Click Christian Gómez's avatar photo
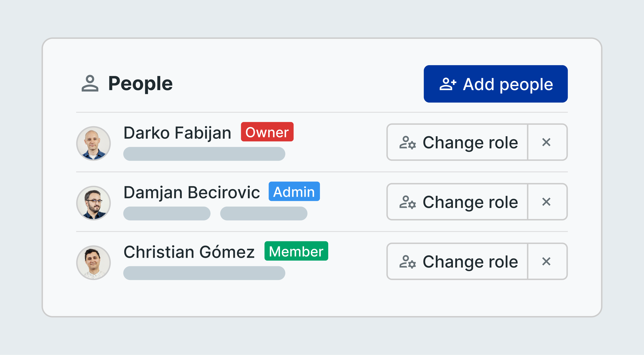This screenshot has height=355, width=644. [93, 263]
